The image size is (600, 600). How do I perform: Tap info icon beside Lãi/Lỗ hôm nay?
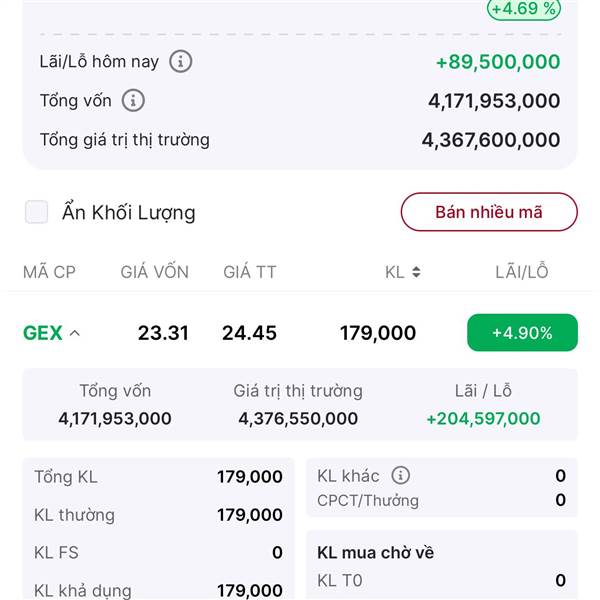(x=181, y=62)
